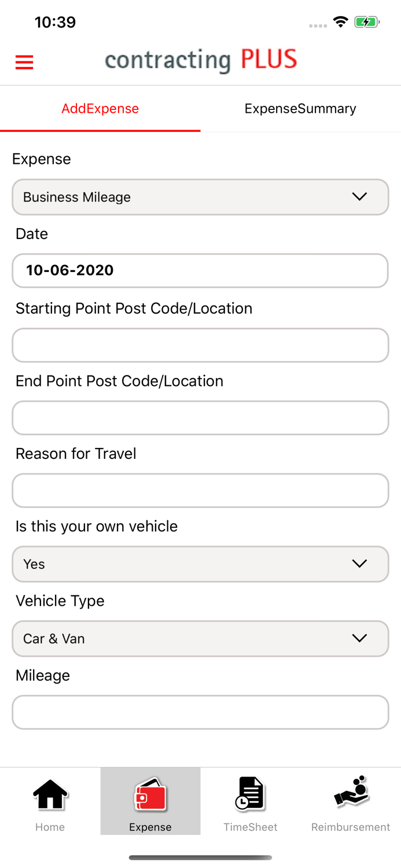Open the date field showing 10-06-2020
The width and height of the screenshot is (401, 868).
point(200,271)
